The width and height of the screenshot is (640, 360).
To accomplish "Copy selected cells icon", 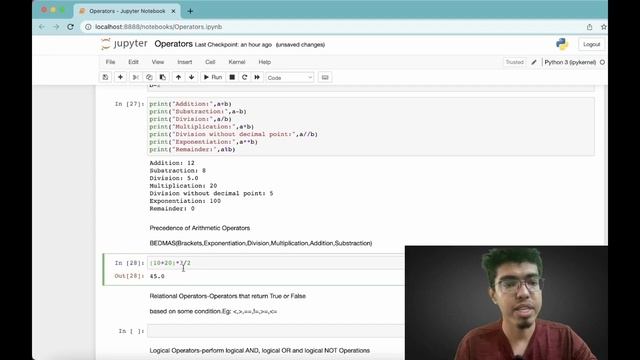I will (x=149, y=77).
